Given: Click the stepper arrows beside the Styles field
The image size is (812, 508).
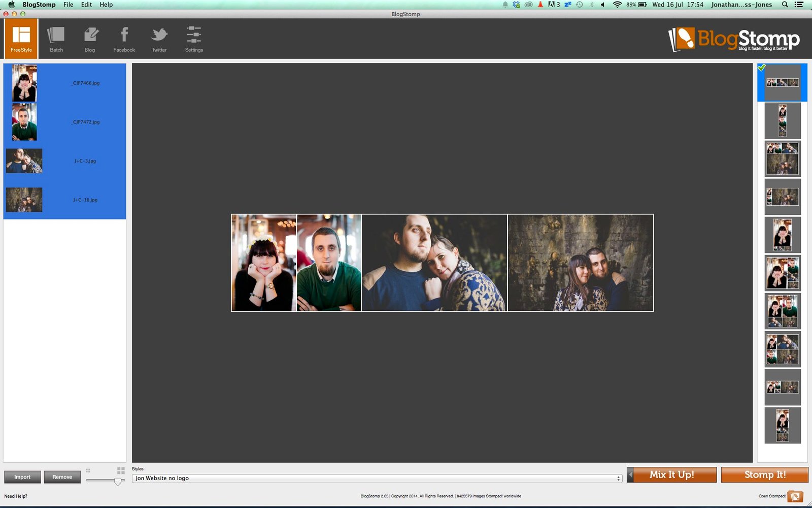Looking at the screenshot, I should [618, 478].
